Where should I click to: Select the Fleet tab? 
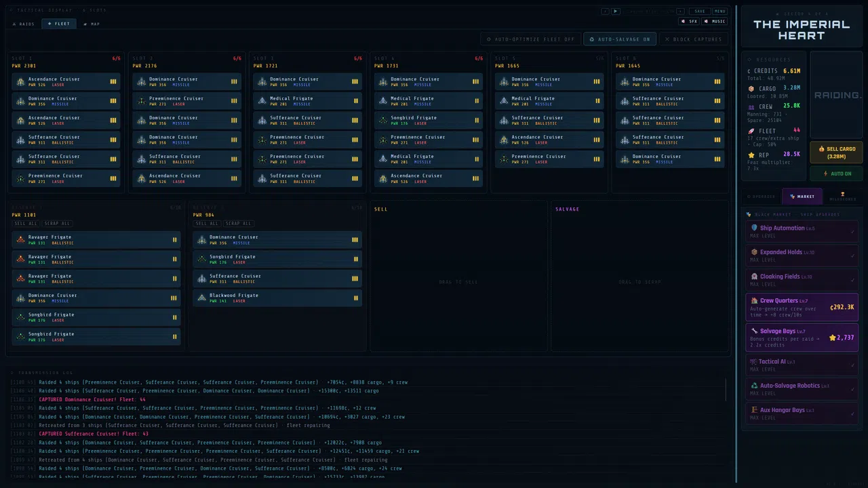pos(59,24)
